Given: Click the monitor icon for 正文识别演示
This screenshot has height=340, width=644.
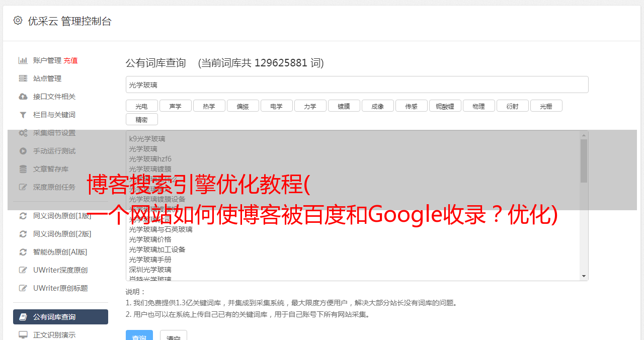Looking at the screenshot, I should point(23,334).
